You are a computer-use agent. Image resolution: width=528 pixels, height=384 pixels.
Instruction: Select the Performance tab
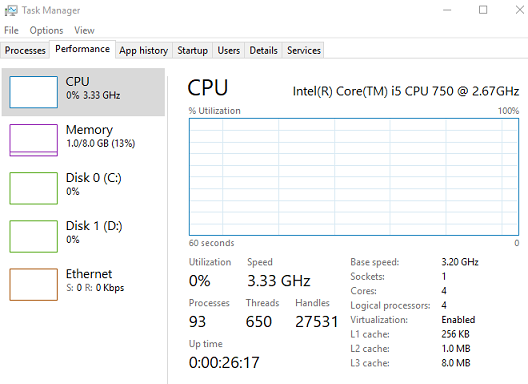click(82, 49)
